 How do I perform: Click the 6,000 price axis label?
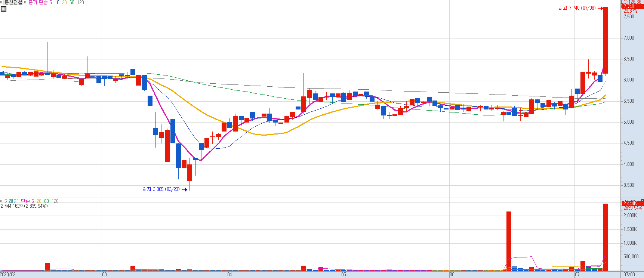click(629, 80)
